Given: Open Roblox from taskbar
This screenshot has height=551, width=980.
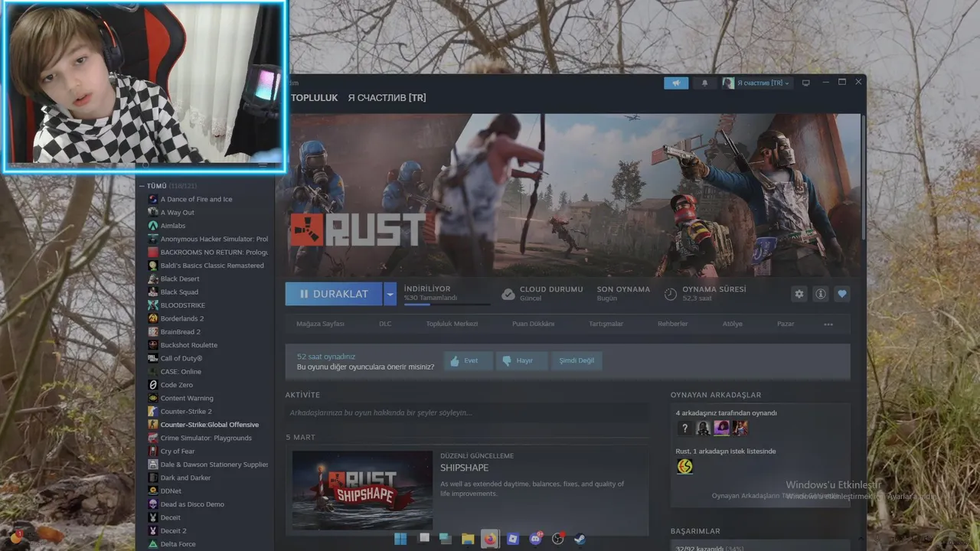Looking at the screenshot, I should (x=513, y=539).
